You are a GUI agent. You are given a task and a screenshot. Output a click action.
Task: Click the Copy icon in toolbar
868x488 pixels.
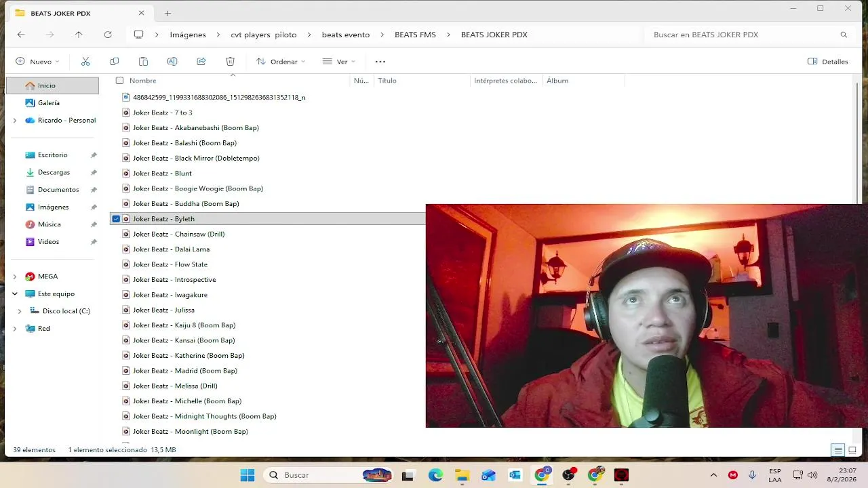(x=114, y=62)
